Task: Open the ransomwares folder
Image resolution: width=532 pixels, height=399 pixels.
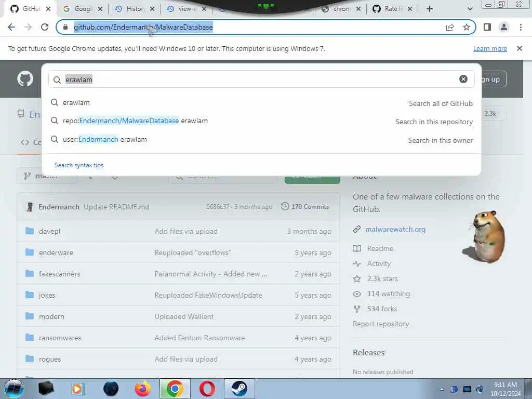Action: click(60, 338)
